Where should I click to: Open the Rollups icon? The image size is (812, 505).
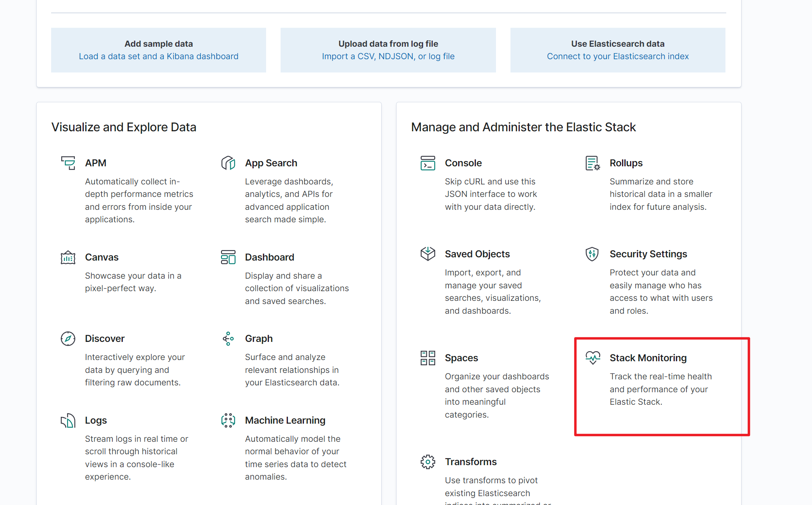click(x=592, y=163)
